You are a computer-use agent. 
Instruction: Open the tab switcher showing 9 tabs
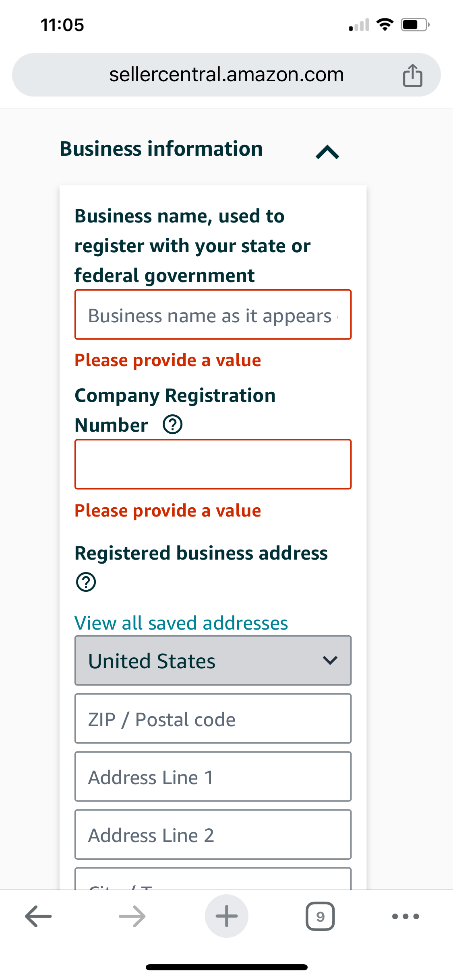click(x=320, y=916)
